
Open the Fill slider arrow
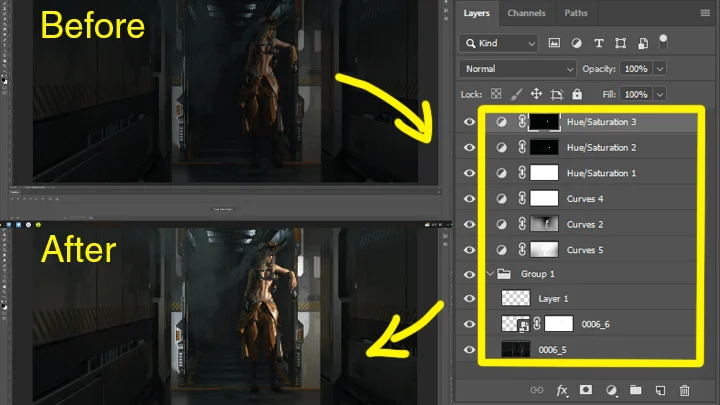click(x=660, y=94)
